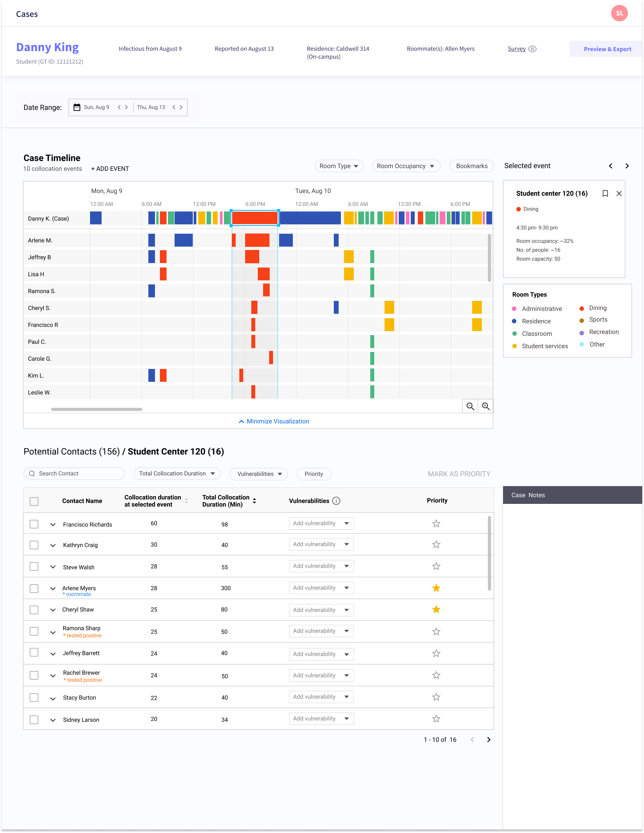Click the zoom out magnifier icon
This screenshot has width=644, height=833.
pyautogui.click(x=470, y=406)
